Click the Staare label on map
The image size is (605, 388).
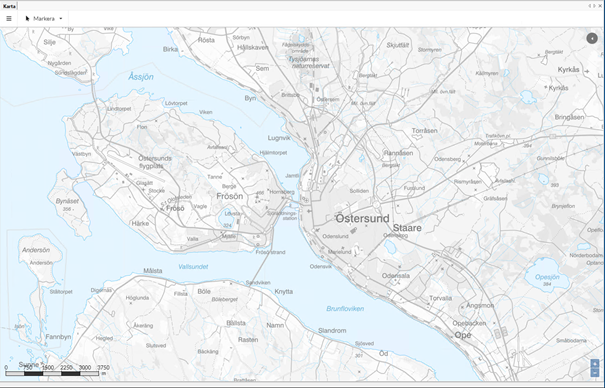(x=407, y=228)
